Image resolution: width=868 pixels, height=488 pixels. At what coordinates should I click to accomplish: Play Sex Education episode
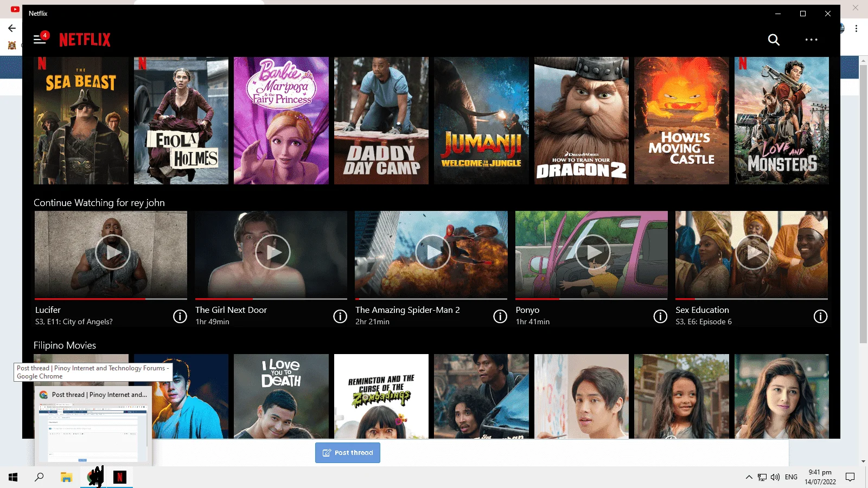point(753,252)
